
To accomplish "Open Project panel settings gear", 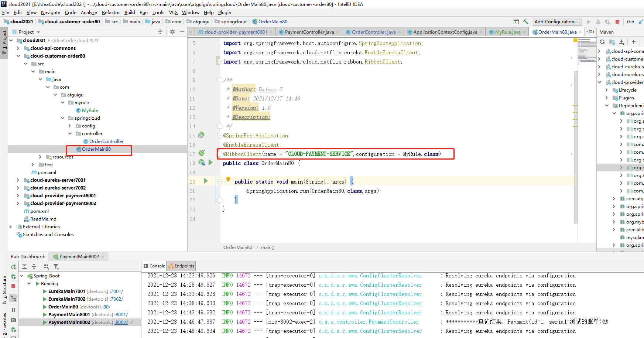I will pos(172,32).
